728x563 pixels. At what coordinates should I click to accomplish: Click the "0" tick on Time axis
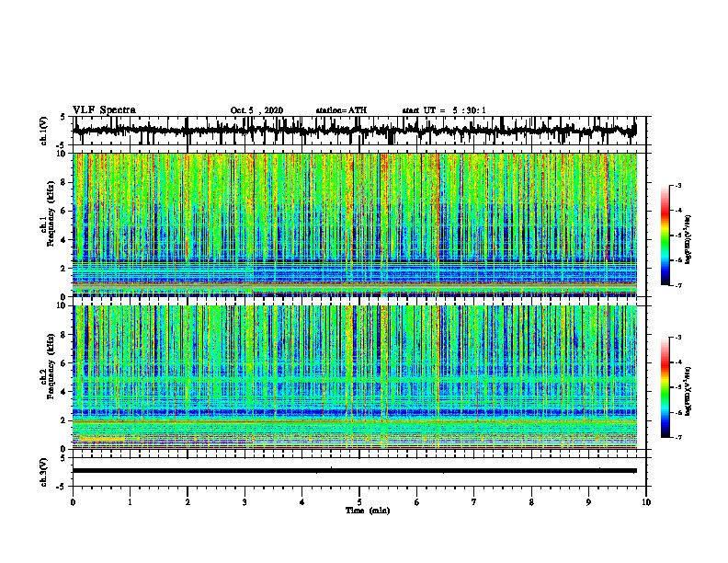(x=73, y=502)
